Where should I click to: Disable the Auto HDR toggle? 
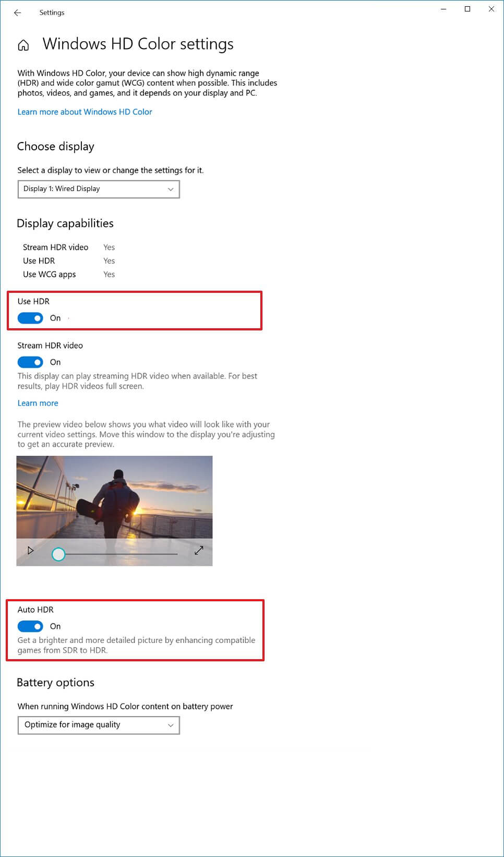point(30,626)
